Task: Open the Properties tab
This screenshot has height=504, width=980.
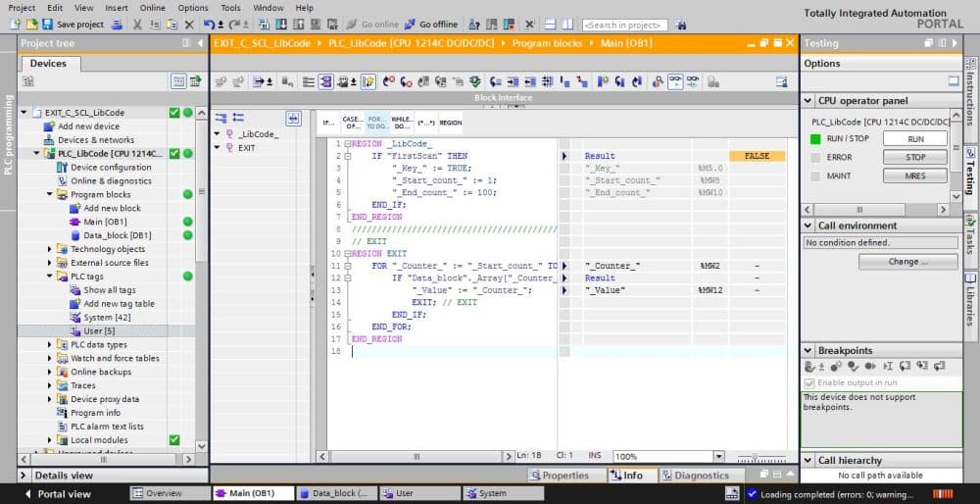Action: [565, 476]
